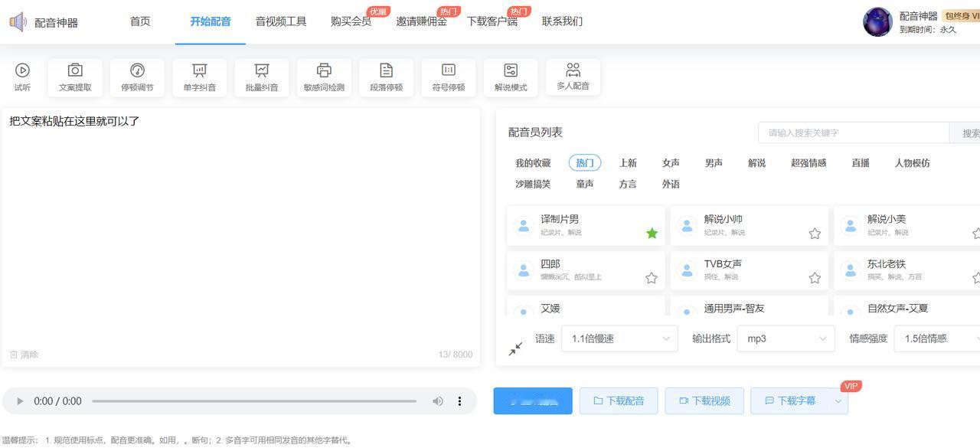Open the user avatar profile picture
The height and width of the screenshot is (448, 980).
(877, 22)
